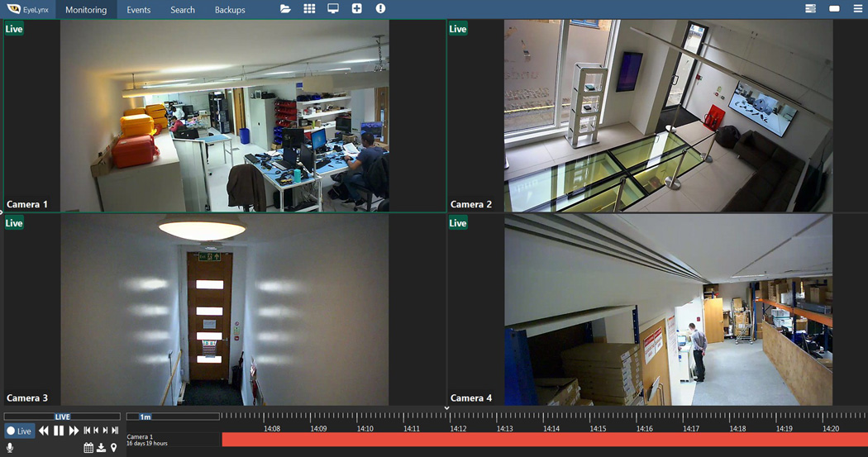Open the alert exclamation icon
The image size is (868, 457).
click(x=380, y=9)
